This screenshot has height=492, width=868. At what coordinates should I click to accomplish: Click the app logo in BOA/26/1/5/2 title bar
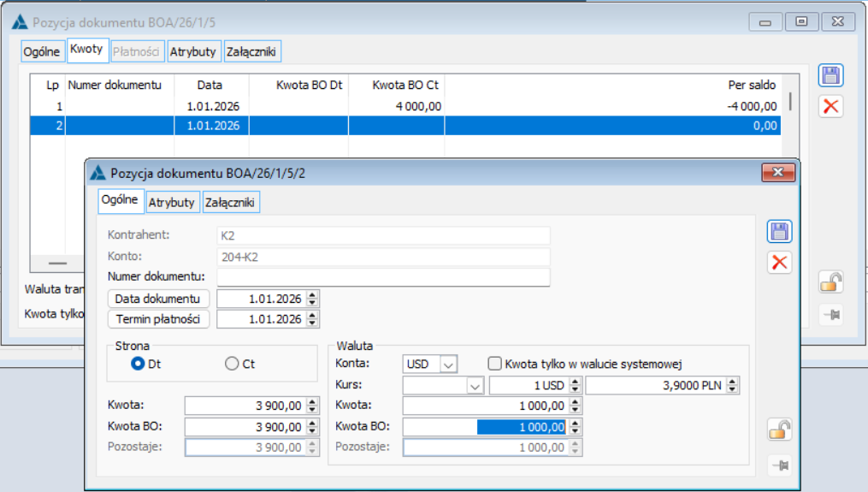[98, 173]
